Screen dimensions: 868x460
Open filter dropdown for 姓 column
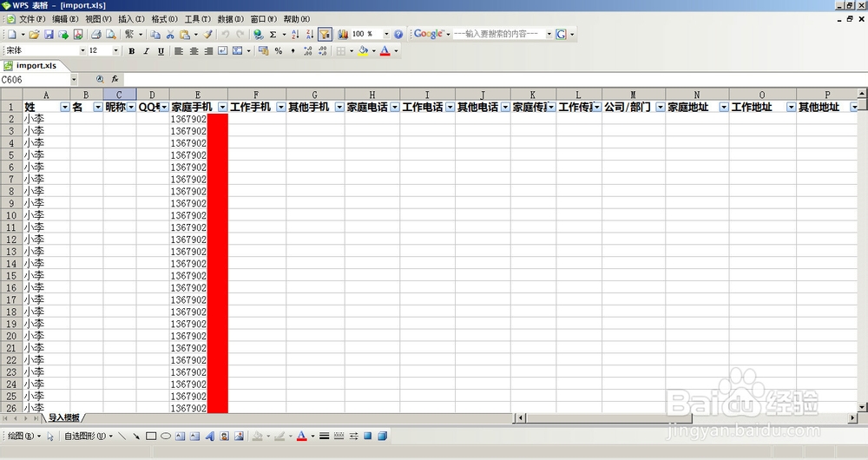pyautogui.click(x=65, y=107)
